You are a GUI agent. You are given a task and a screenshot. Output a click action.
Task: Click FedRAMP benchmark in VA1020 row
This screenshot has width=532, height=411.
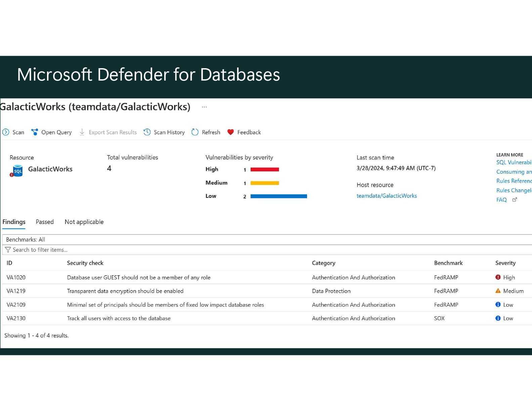pos(446,277)
